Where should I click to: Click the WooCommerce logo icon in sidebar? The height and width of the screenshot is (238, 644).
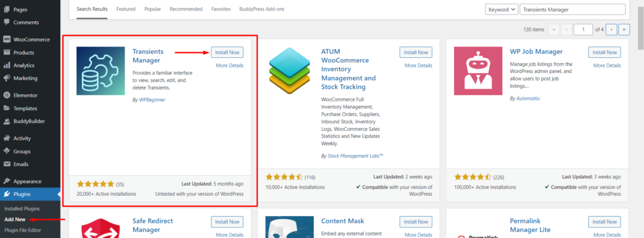6,40
